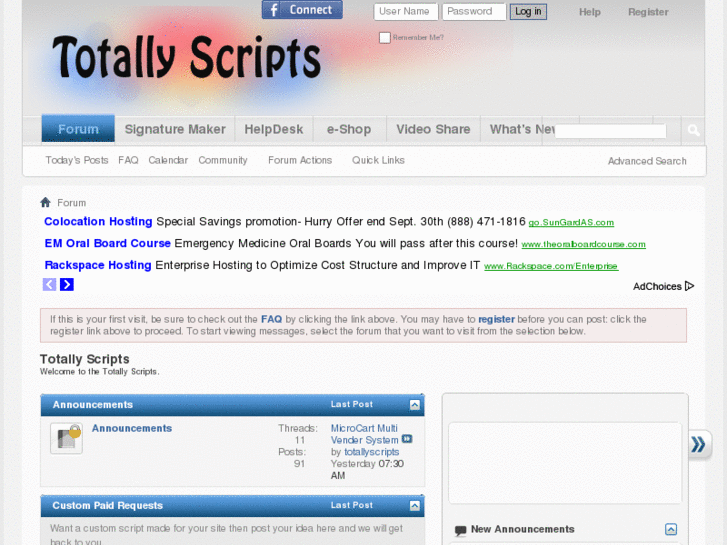
Task: Collapse sidebar with double-arrow button
Action: tap(699, 444)
